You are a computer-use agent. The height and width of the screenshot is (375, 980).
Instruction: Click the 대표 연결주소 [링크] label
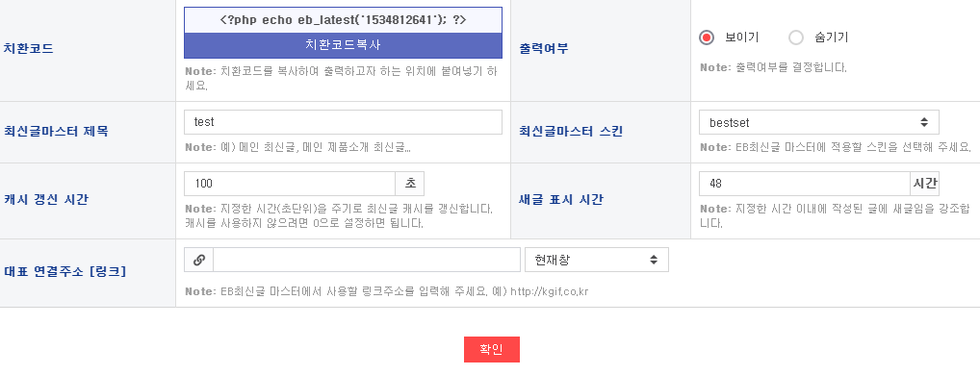click(x=65, y=272)
